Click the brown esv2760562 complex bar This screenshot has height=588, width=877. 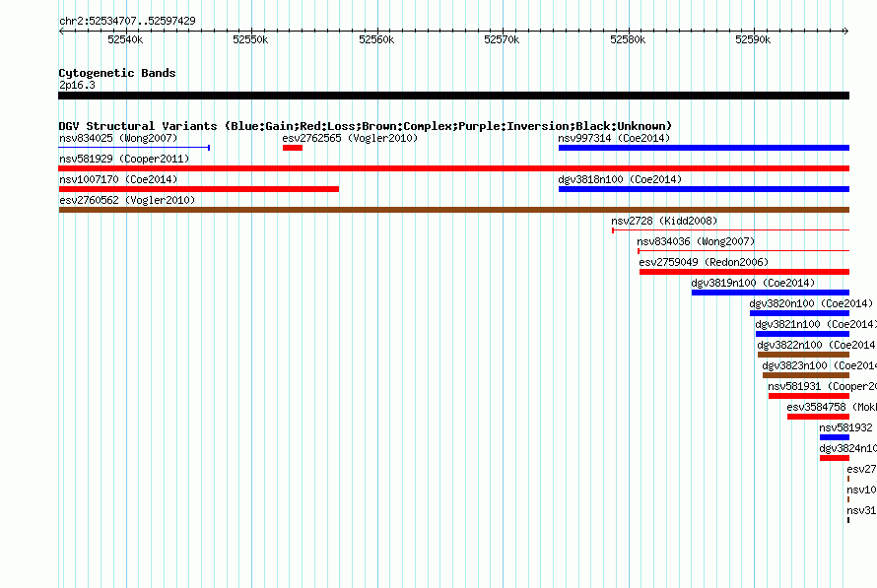pos(453,210)
